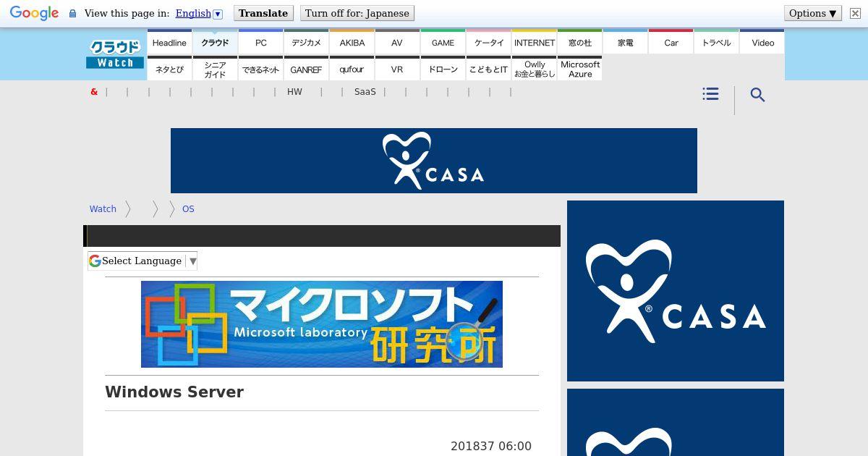Click the red & link
The height and width of the screenshot is (456, 868).
point(94,92)
